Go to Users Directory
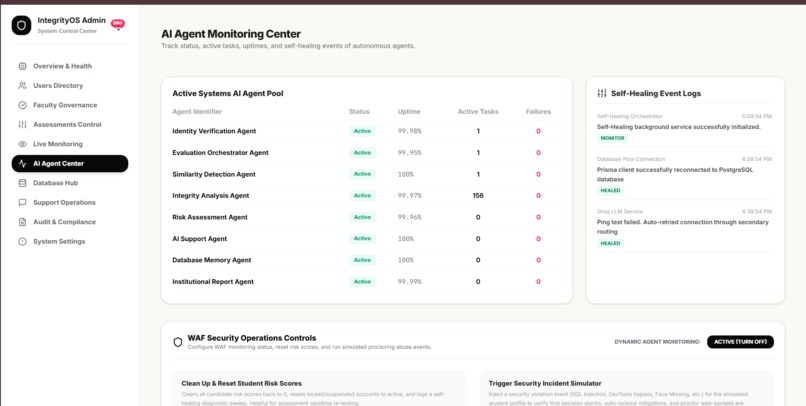 coord(70,86)
